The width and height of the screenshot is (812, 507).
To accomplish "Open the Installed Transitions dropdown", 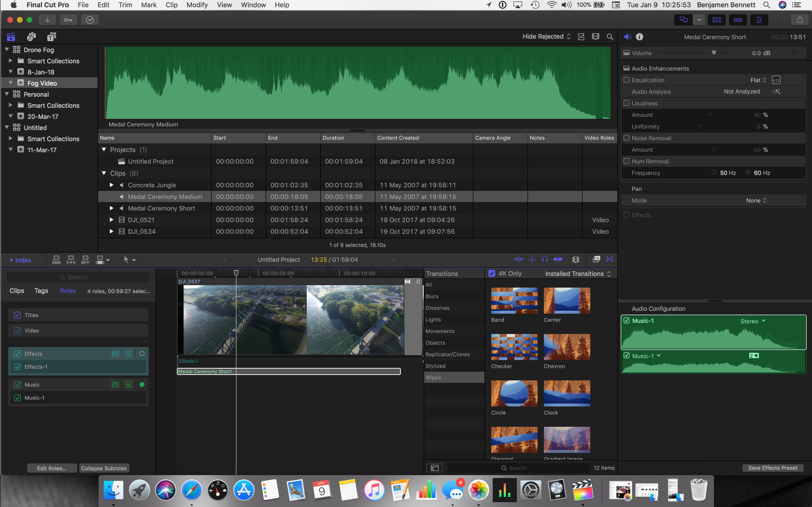I will tap(578, 274).
